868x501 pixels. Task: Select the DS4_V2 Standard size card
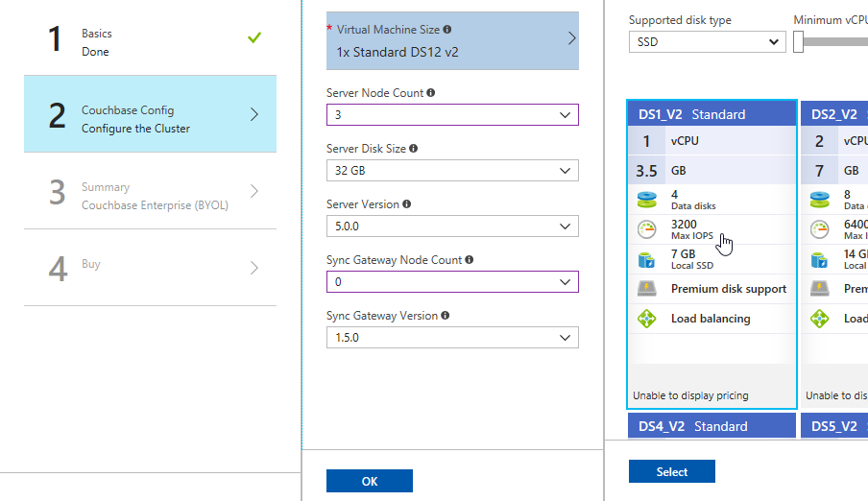711,426
